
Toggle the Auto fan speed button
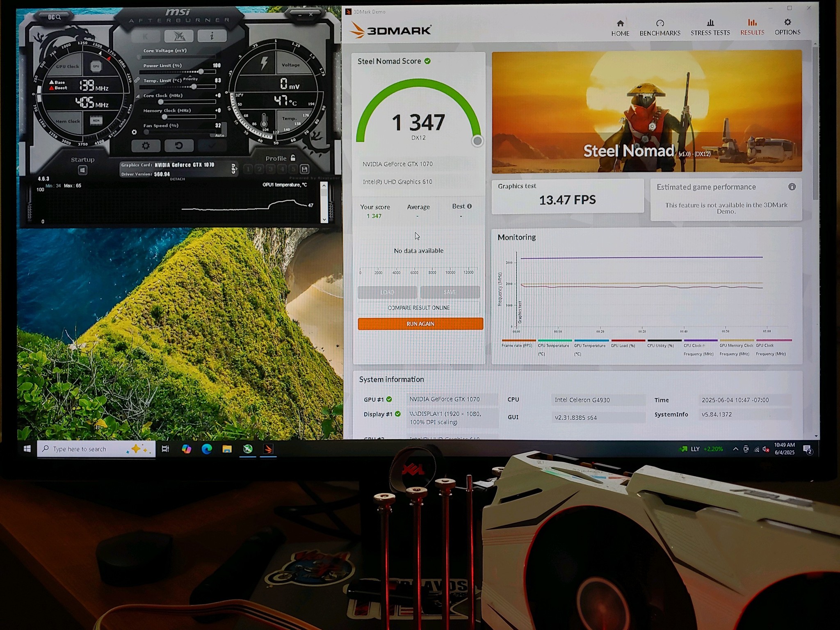[x=219, y=135]
